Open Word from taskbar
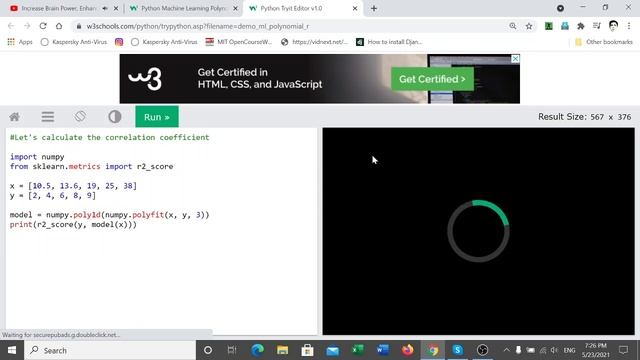 click(383, 350)
